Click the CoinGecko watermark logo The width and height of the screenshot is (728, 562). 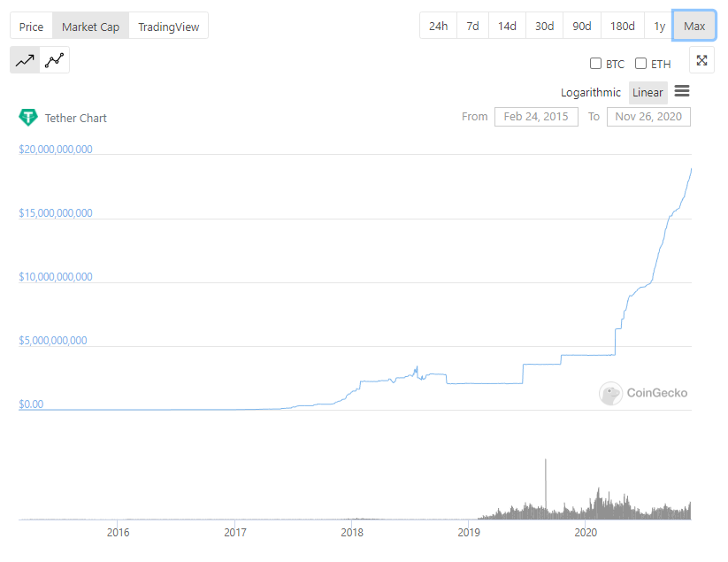(609, 393)
